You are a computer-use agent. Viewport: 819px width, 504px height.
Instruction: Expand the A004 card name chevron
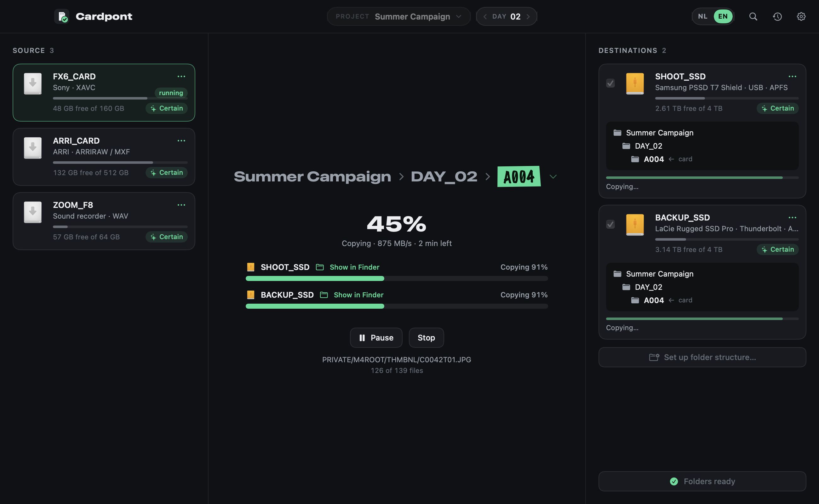click(x=553, y=177)
